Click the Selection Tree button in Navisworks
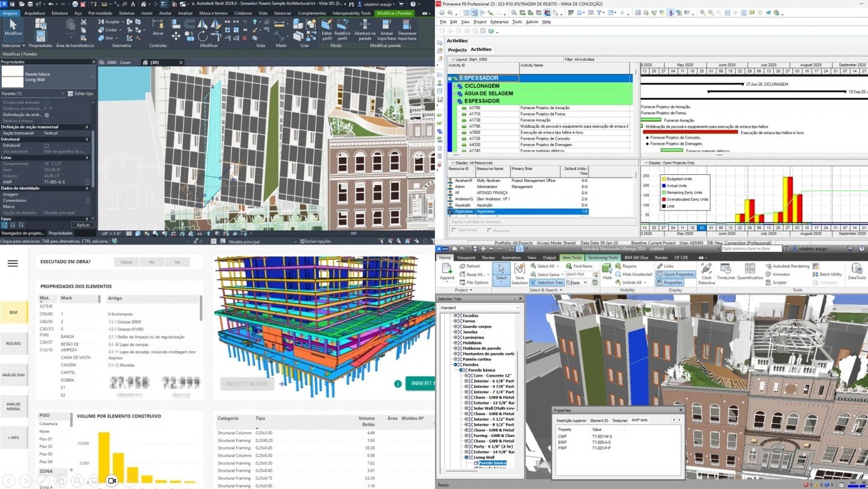This screenshot has height=489, width=868. (x=546, y=282)
